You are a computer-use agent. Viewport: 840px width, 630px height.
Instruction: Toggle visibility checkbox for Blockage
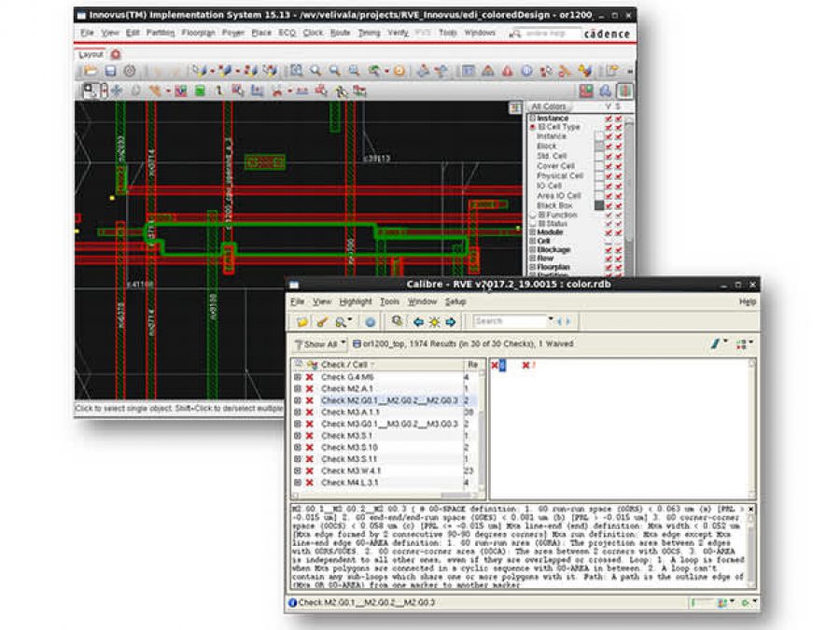tap(609, 250)
